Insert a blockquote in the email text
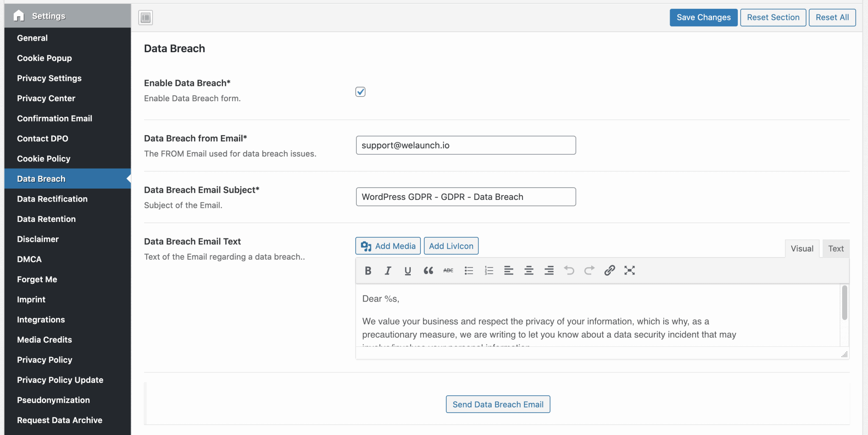Screen dimensions: 868x435 [428, 270]
